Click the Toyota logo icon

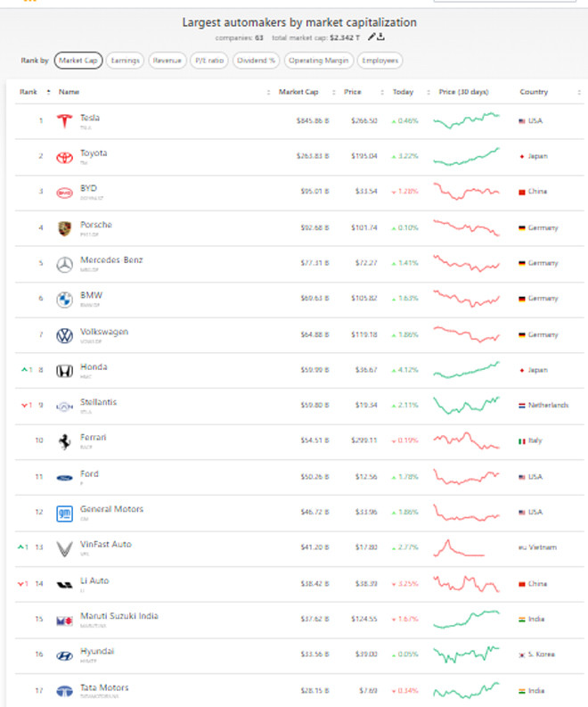click(x=64, y=157)
